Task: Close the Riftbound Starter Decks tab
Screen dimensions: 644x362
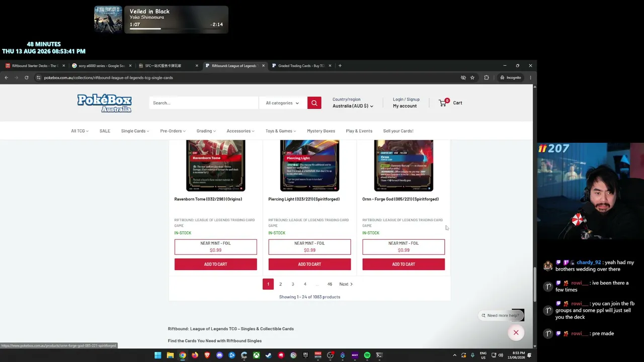Action: (x=63, y=65)
